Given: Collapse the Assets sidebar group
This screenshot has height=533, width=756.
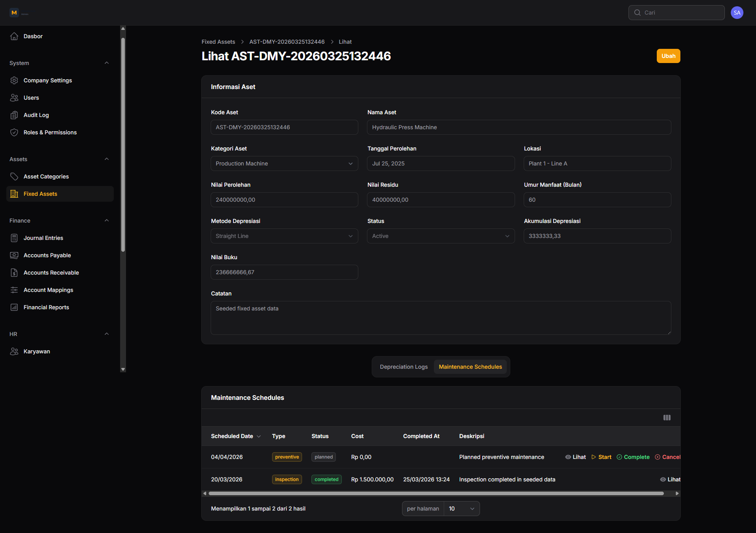Looking at the screenshot, I should [x=107, y=159].
